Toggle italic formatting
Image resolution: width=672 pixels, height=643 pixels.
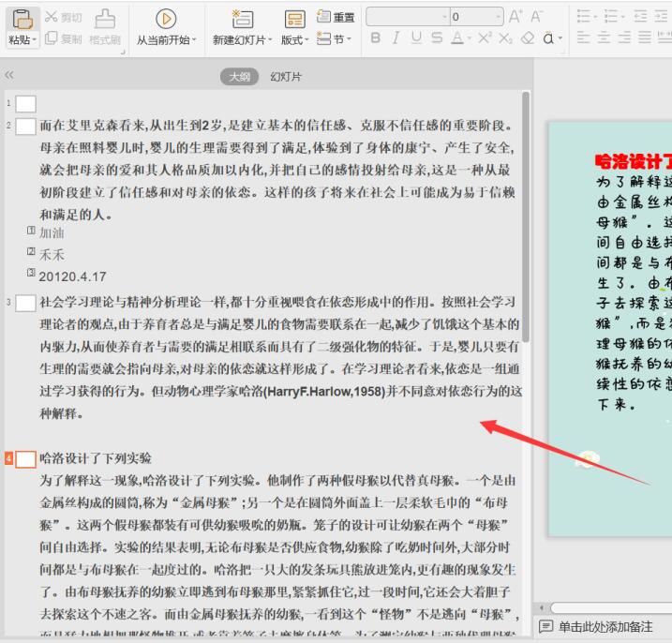[x=396, y=38]
